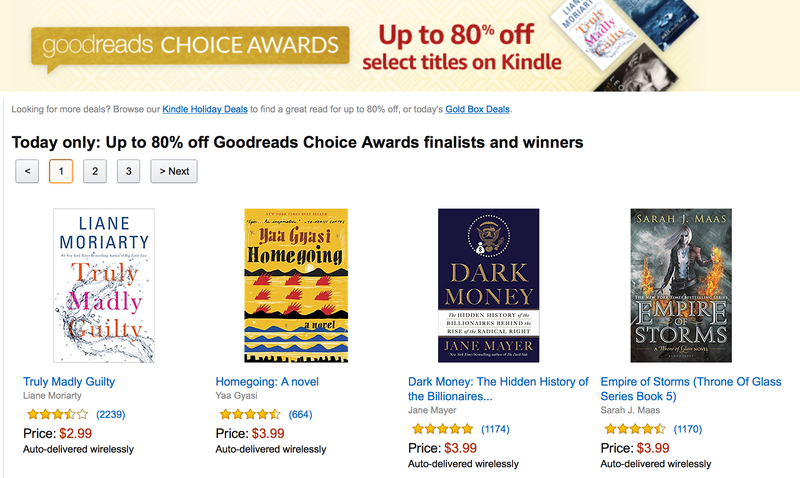Image resolution: width=800 pixels, height=478 pixels.
Task: View the 664 reviews for Homegoing
Action: coord(301,414)
